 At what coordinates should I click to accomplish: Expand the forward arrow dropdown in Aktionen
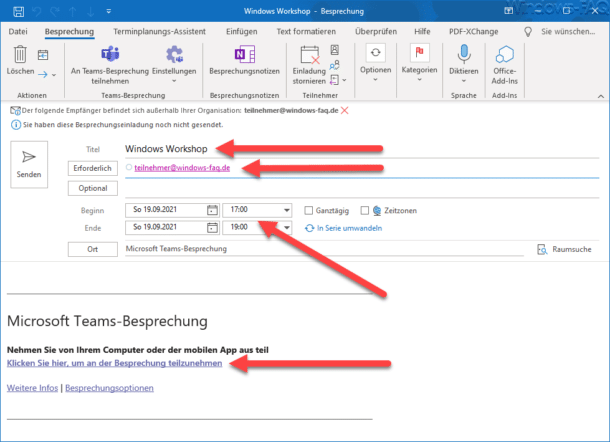pos(54,75)
